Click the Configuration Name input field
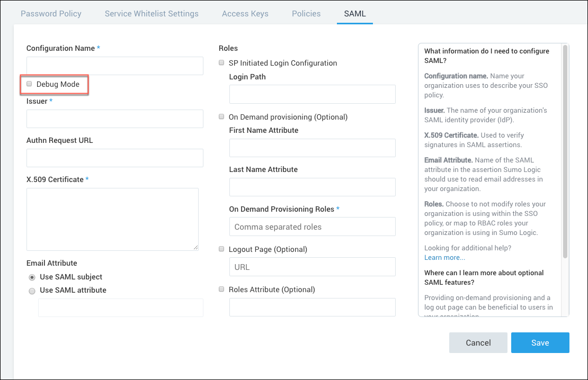 pyautogui.click(x=114, y=66)
